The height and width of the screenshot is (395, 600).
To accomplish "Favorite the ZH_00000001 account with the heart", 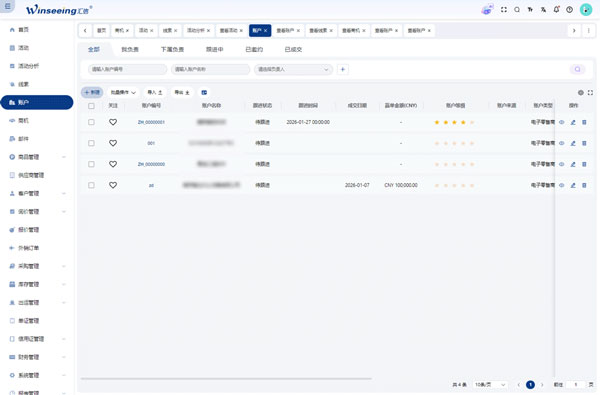I will 113,122.
